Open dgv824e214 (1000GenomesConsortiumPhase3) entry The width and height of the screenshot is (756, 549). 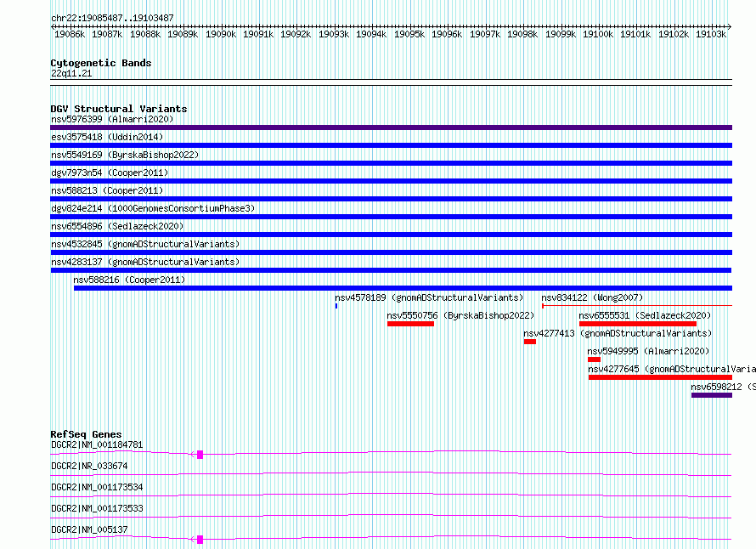[153, 208]
